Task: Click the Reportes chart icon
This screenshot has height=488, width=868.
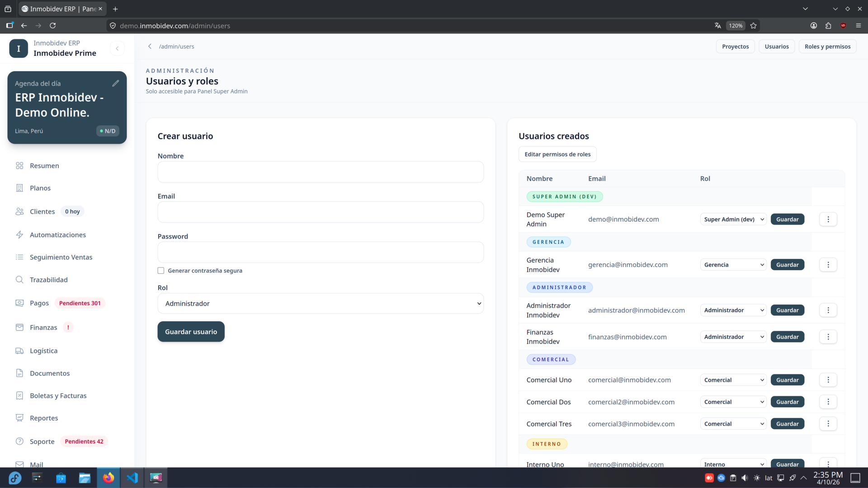Action: point(19,418)
